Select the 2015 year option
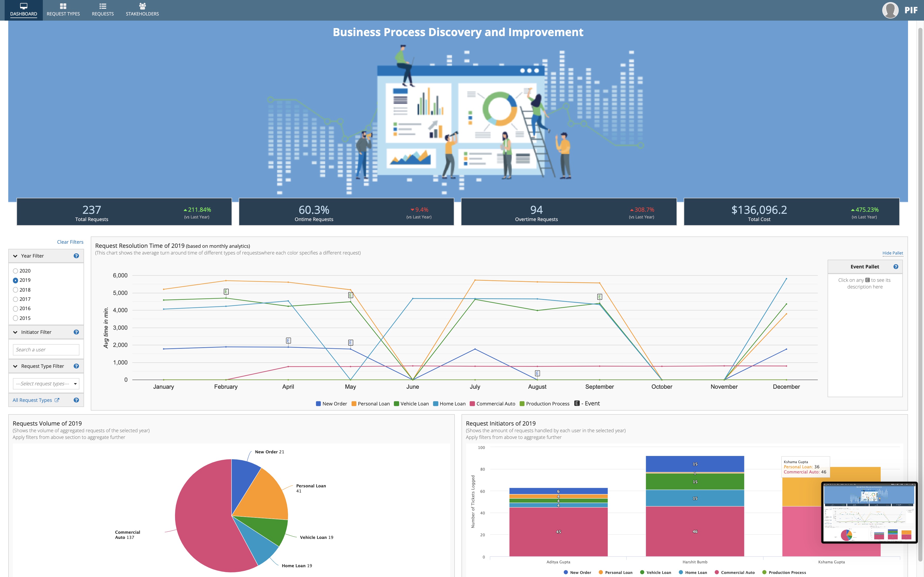 coord(15,318)
